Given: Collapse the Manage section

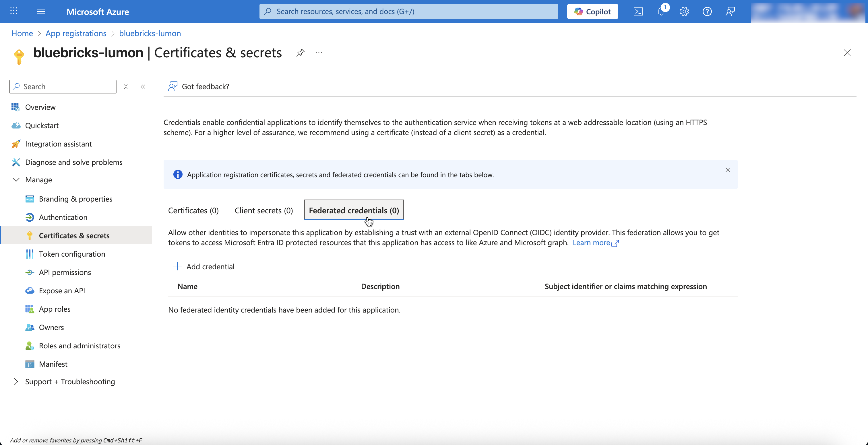Looking at the screenshot, I should pos(16,180).
